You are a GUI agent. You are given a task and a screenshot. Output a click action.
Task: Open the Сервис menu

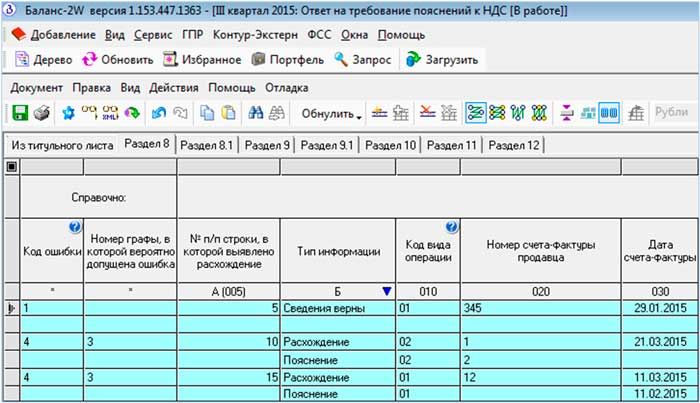[153, 35]
